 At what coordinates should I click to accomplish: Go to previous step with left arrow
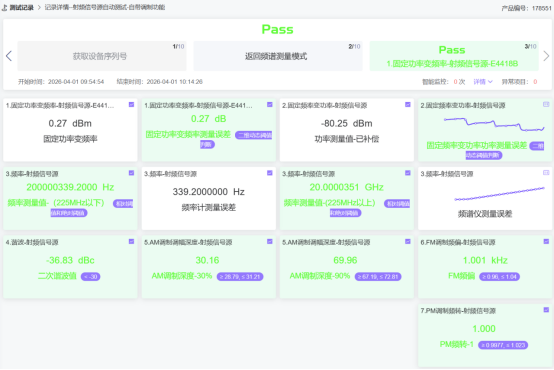tap(9, 56)
